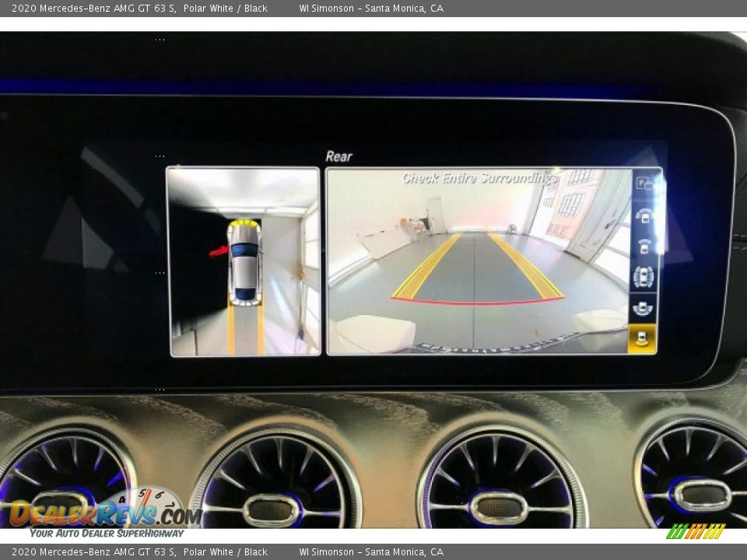
Task: Select front wide-angle camera view icon
Action: point(644,215)
